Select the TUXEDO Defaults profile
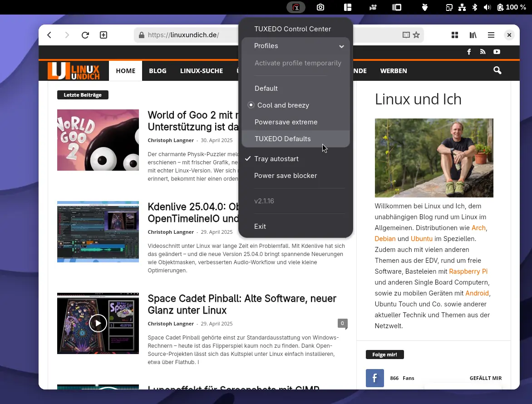The width and height of the screenshot is (532, 404). (x=283, y=138)
